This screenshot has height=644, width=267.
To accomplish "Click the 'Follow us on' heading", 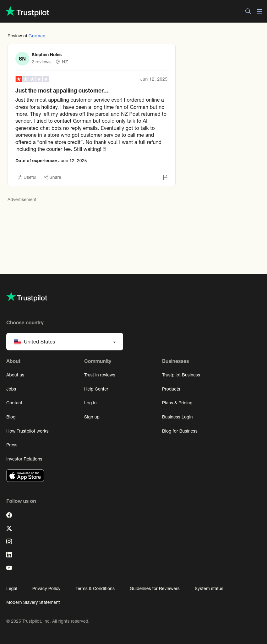I will (21, 501).
